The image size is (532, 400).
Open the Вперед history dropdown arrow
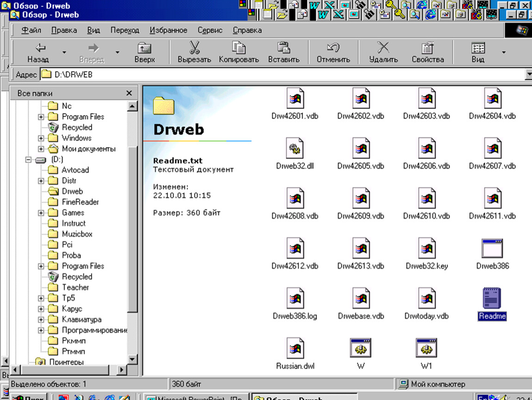pyautogui.click(x=118, y=52)
